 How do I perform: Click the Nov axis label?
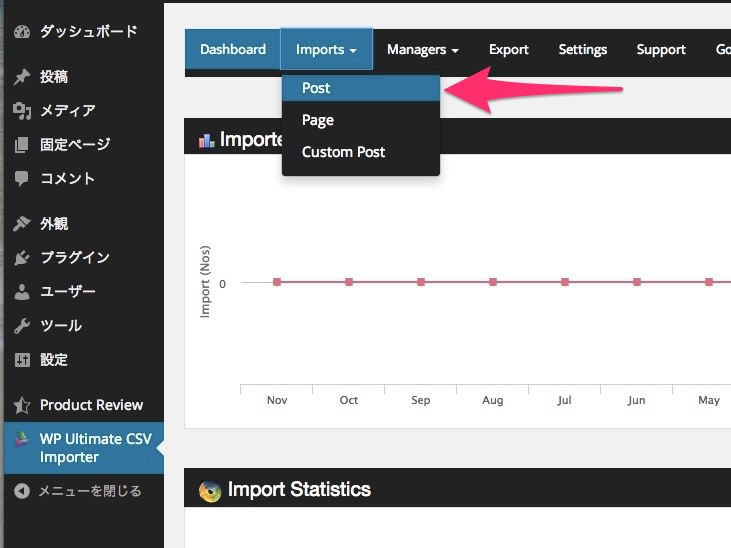pos(277,400)
